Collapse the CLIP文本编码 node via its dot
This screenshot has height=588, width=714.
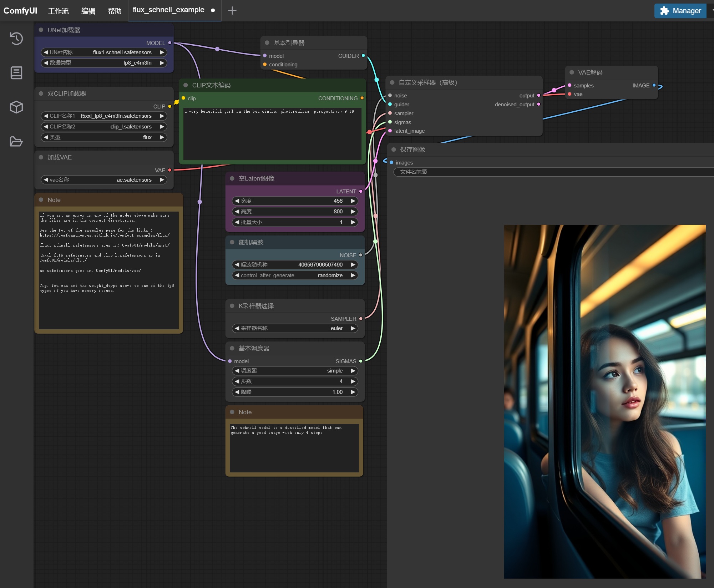click(x=186, y=85)
